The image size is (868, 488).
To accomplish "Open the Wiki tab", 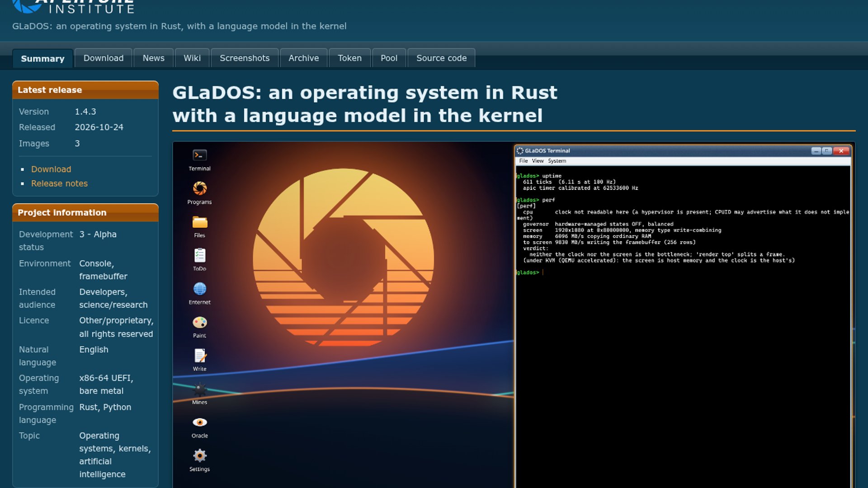I will point(192,58).
